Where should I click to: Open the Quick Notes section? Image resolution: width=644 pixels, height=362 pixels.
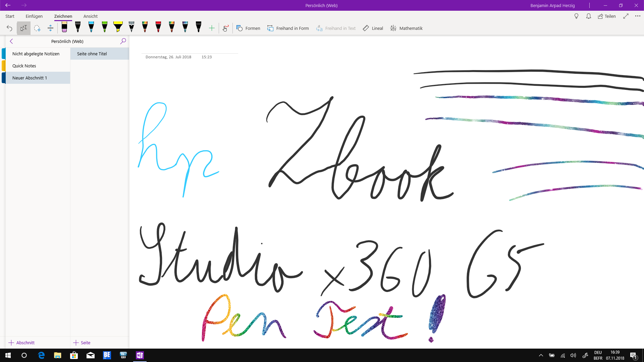(24, 66)
